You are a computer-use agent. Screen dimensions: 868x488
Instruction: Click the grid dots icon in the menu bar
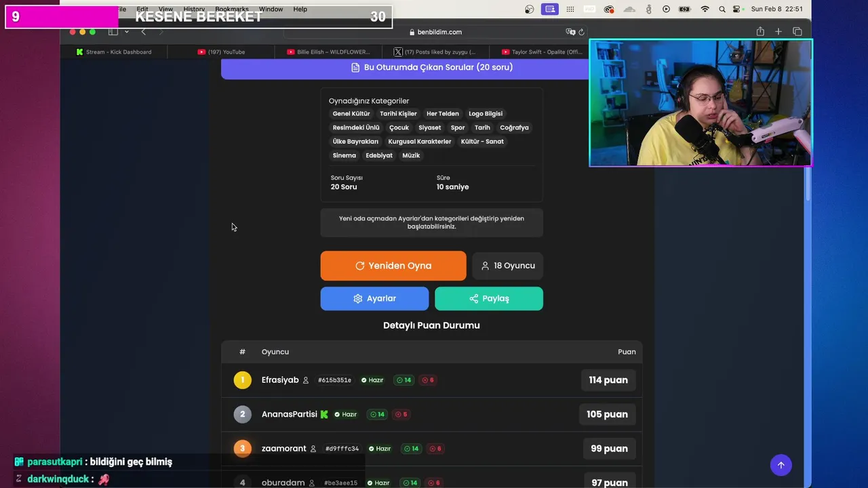570,9
